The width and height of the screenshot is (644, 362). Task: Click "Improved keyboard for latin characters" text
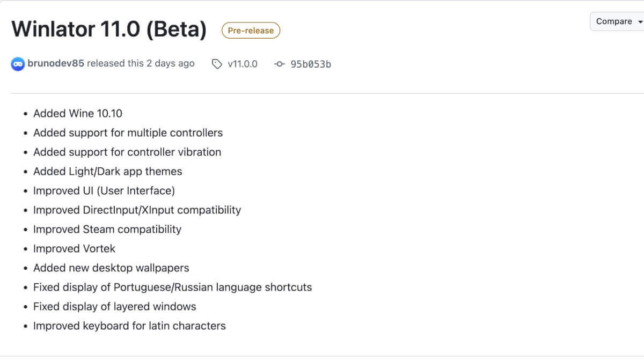129,326
